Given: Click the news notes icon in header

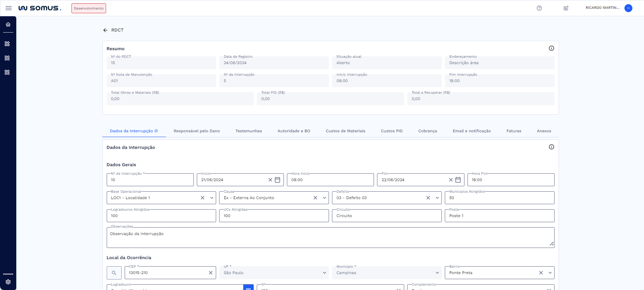Looking at the screenshot, I should click(566, 8).
